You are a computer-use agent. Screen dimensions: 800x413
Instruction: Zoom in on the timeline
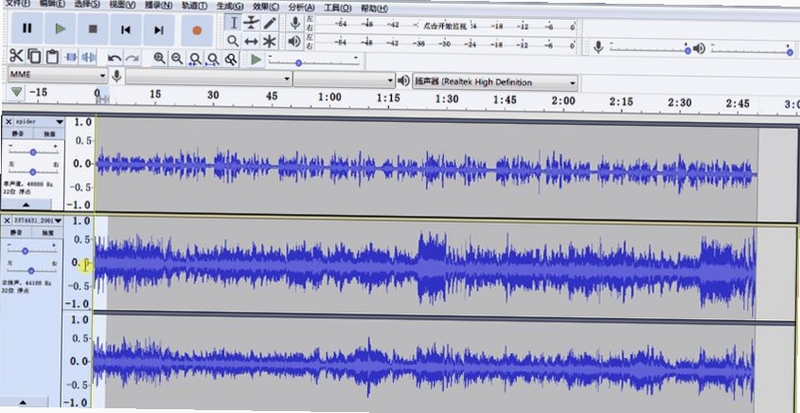(x=160, y=58)
